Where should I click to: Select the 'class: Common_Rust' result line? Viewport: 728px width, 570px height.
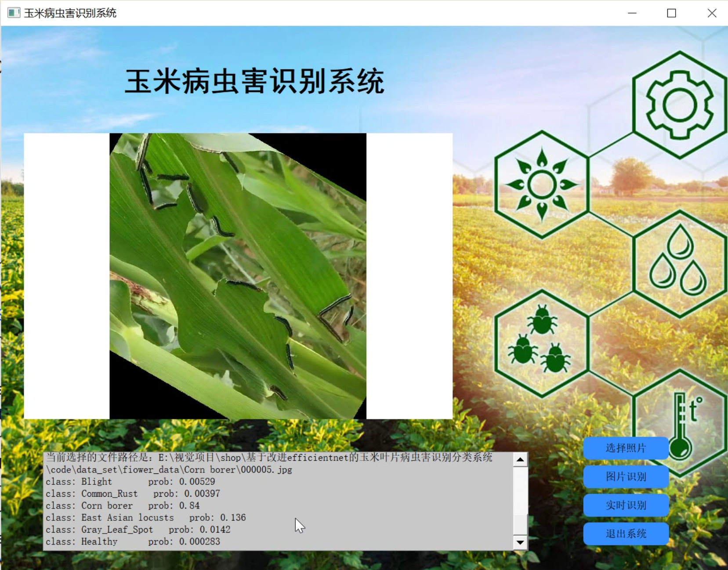tap(133, 494)
